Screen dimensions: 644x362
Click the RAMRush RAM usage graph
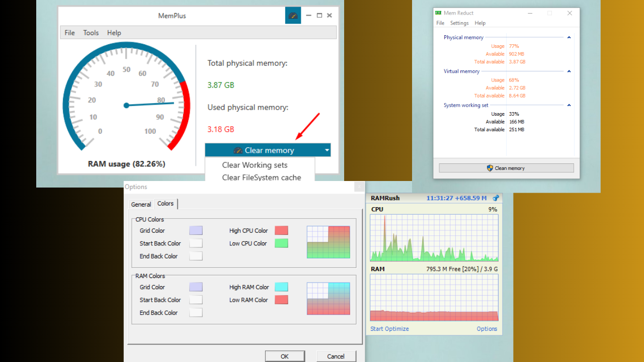click(434, 298)
